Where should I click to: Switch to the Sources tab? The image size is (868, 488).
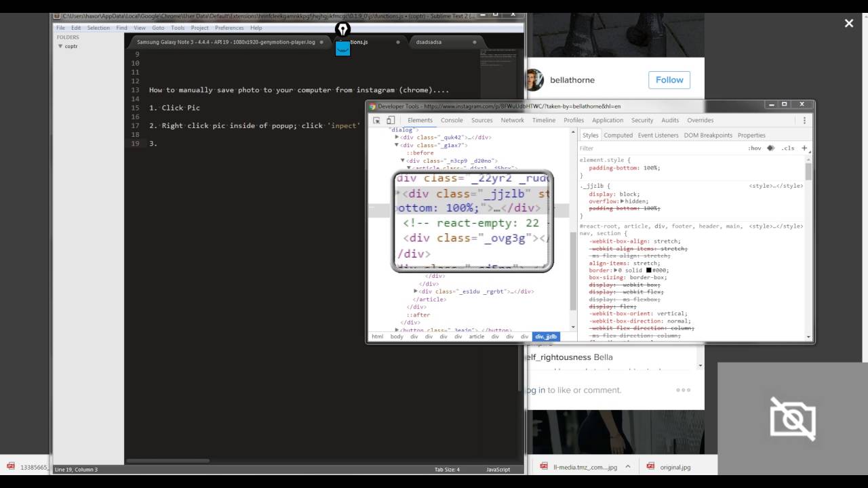(482, 120)
